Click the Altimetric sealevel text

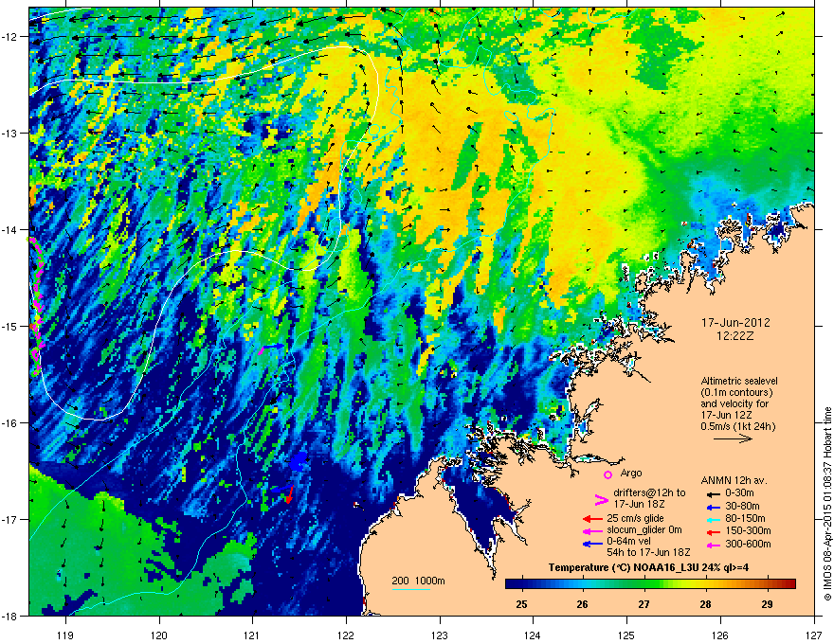(739, 381)
